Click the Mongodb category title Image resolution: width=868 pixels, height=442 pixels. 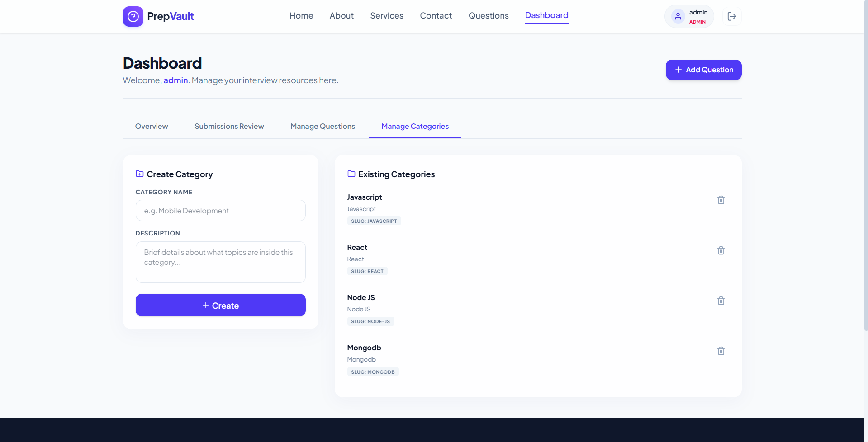pos(364,348)
